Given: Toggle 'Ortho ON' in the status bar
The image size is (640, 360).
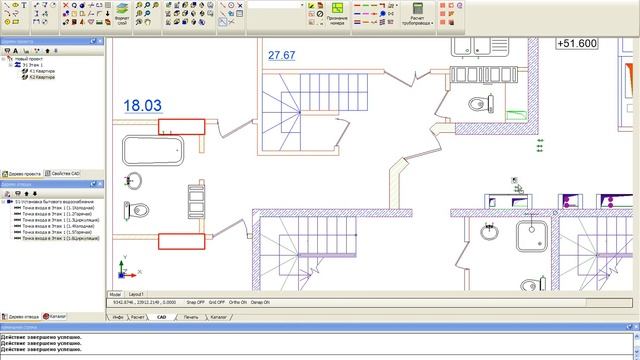Looking at the screenshot, I should [x=238, y=302].
